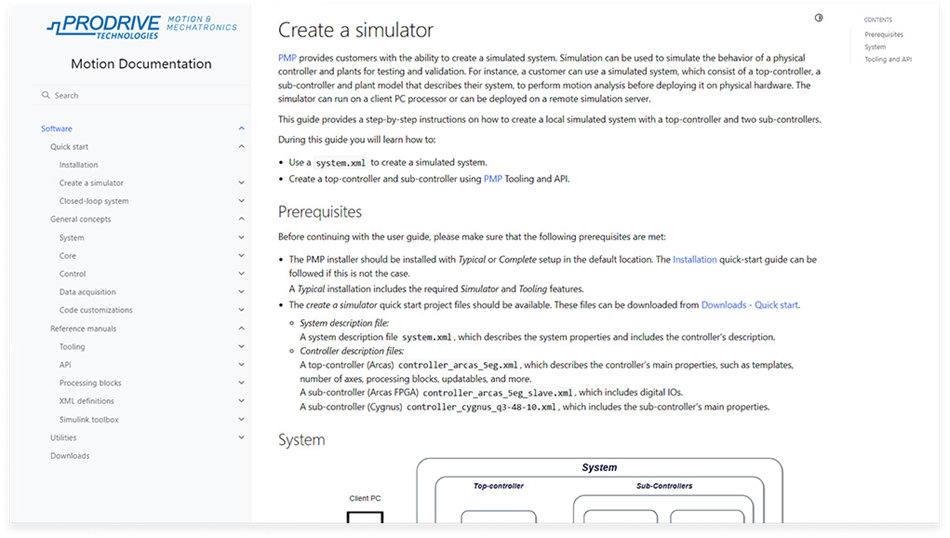Image resolution: width=950 pixels, height=538 pixels.
Task: Open the Downloads sidebar item
Action: pyautogui.click(x=70, y=456)
